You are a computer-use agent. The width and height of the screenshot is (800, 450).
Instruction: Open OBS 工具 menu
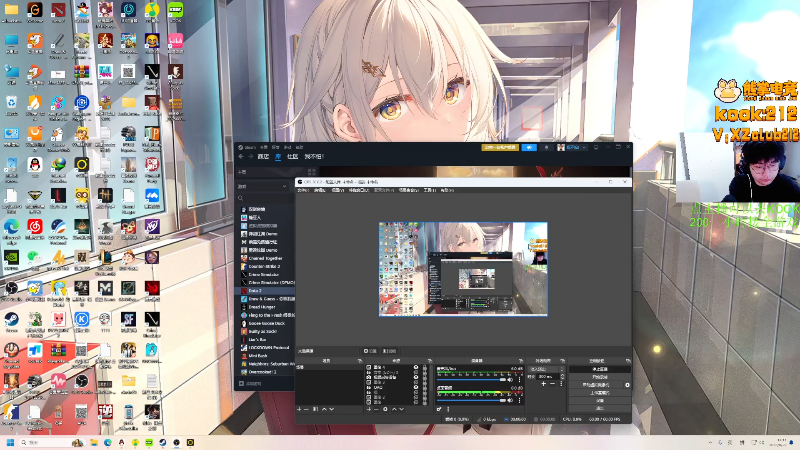pos(428,190)
